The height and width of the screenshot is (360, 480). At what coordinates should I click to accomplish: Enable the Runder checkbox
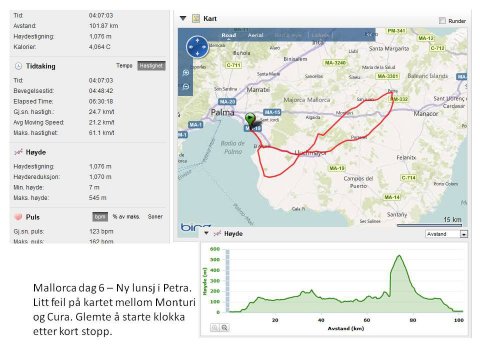click(x=442, y=21)
